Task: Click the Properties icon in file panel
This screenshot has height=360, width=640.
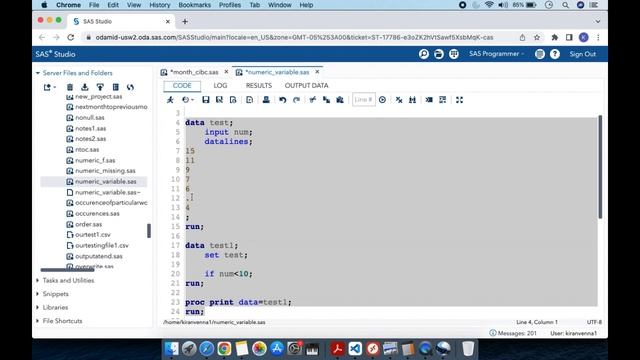Action: [116, 87]
